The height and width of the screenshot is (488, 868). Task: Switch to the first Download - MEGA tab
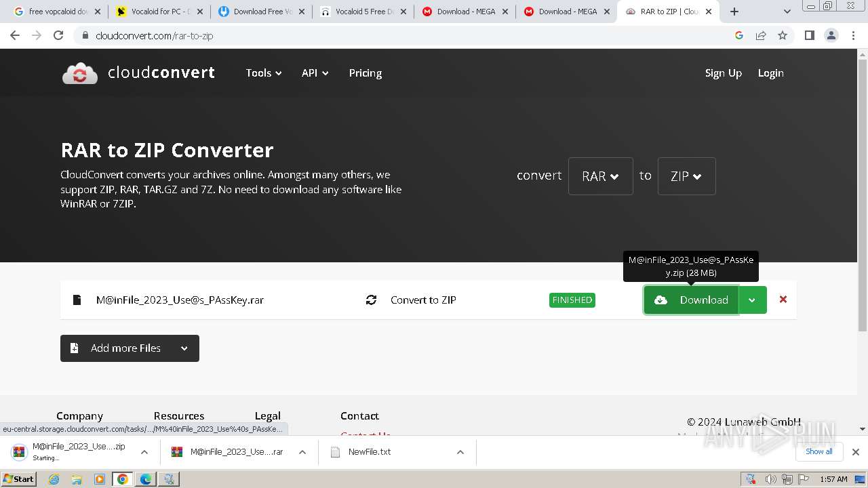click(x=464, y=12)
